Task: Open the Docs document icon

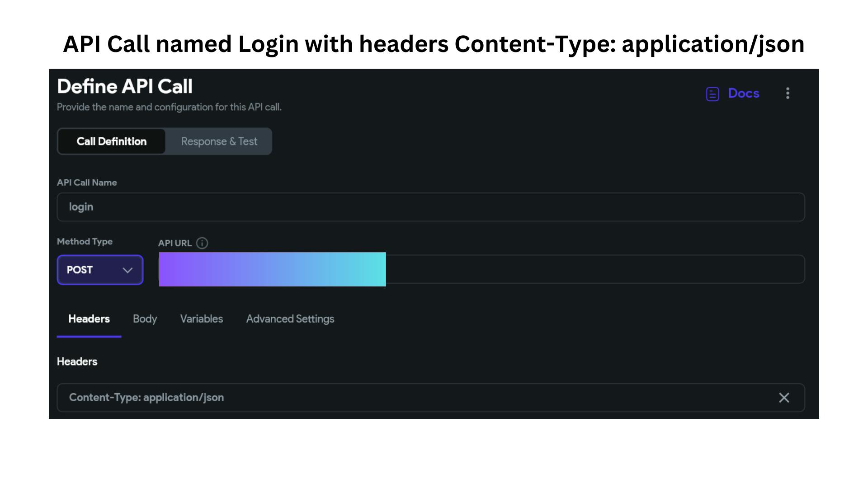Action: click(712, 94)
